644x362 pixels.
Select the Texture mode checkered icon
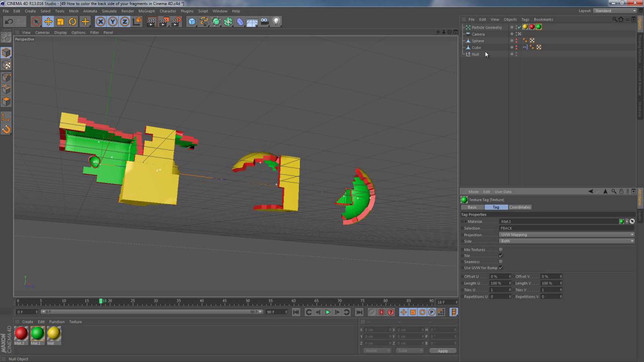[6, 65]
